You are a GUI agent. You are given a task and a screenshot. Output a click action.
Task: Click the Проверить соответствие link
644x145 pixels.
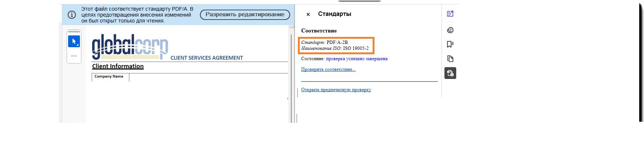[328, 69]
